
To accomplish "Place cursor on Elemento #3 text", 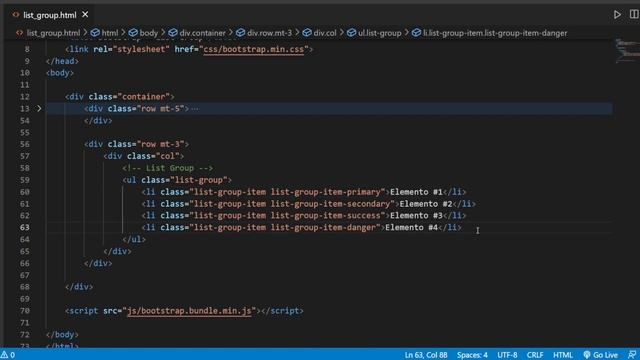I will tap(416, 216).
